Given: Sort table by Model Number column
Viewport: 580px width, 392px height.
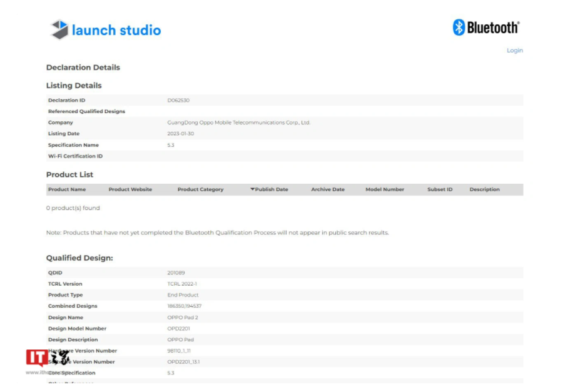Looking at the screenshot, I should [385, 189].
